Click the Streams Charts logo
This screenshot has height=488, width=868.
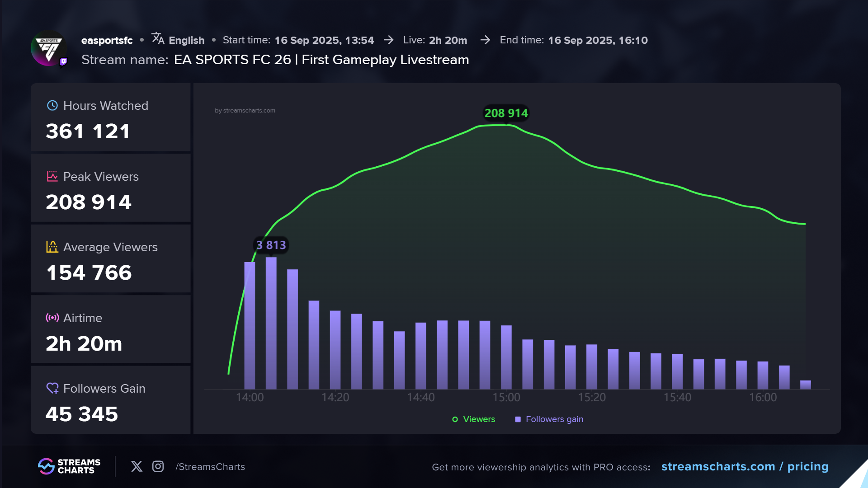[x=69, y=466]
